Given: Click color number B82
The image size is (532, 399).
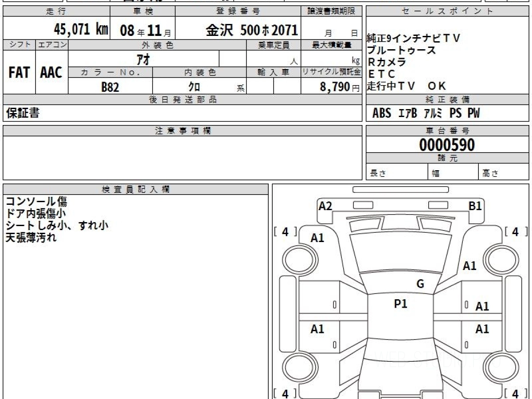Looking at the screenshot, I should pyautogui.click(x=110, y=87).
